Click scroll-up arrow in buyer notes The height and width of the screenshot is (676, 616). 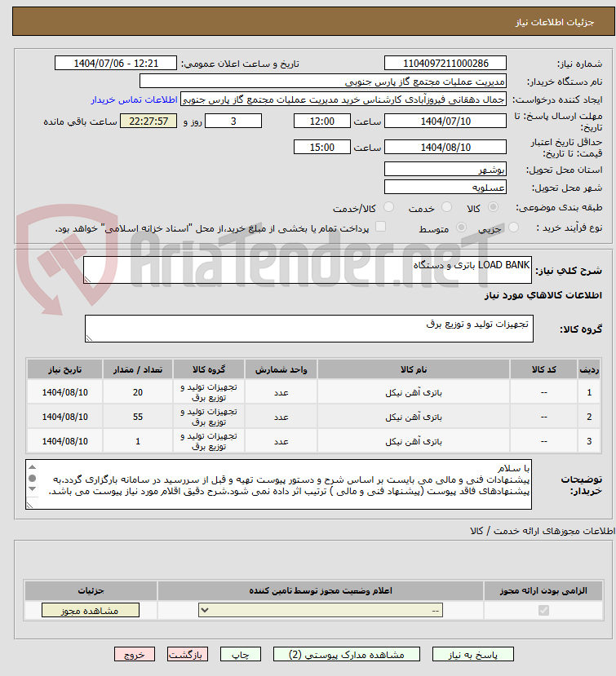click(33, 467)
